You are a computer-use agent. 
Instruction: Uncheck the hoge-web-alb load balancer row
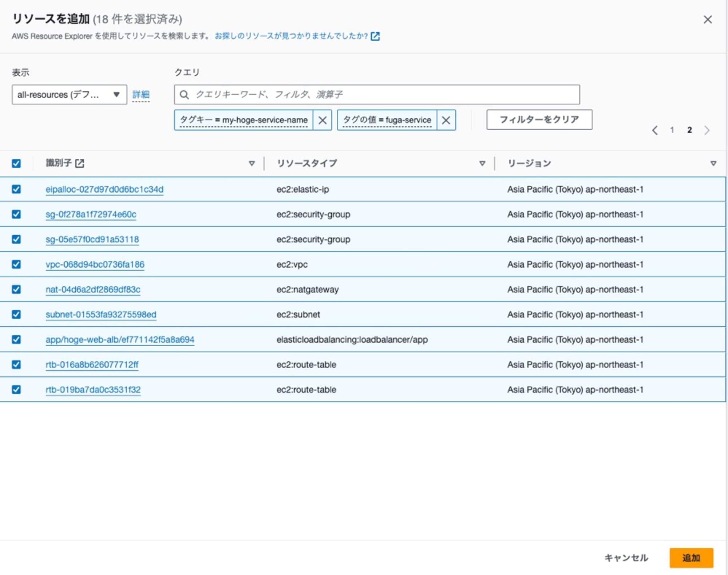tap(16, 339)
